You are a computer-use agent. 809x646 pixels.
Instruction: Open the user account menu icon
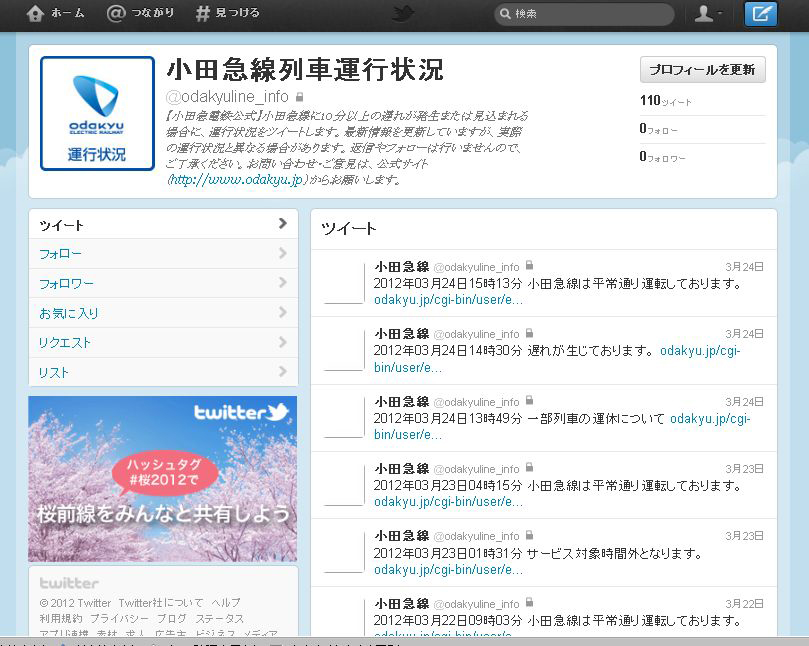click(708, 13)
